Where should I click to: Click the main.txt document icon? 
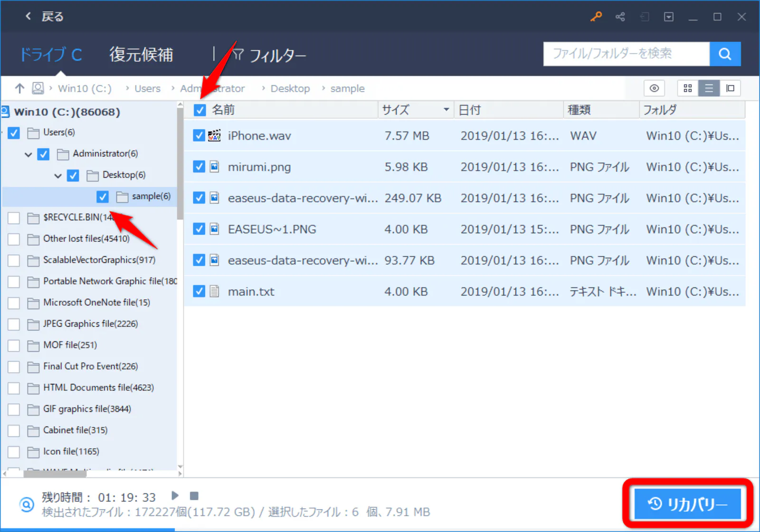tap(215, 291)
